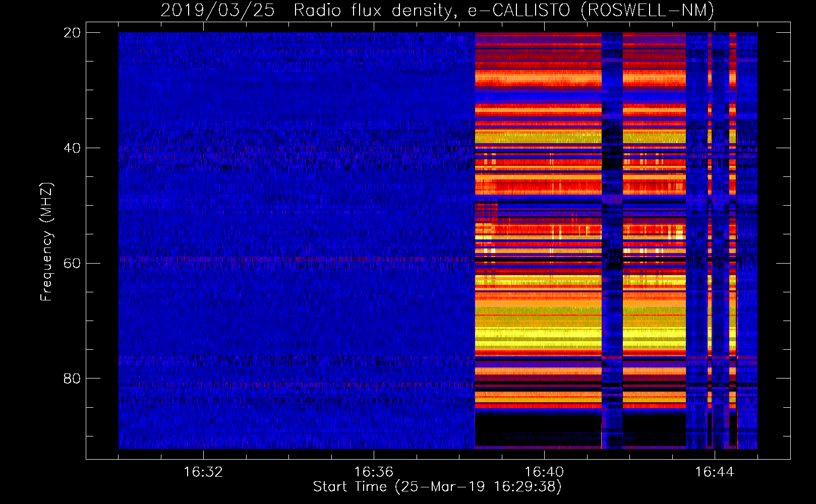Click the '16:40' time tick label

[x=544, y=472]
